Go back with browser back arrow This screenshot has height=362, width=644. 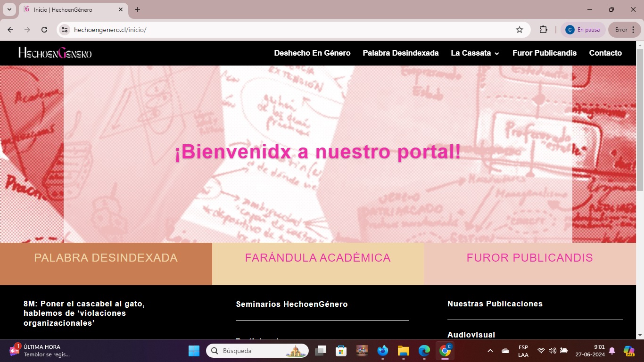pyautogui.click(x=10, y=30)
